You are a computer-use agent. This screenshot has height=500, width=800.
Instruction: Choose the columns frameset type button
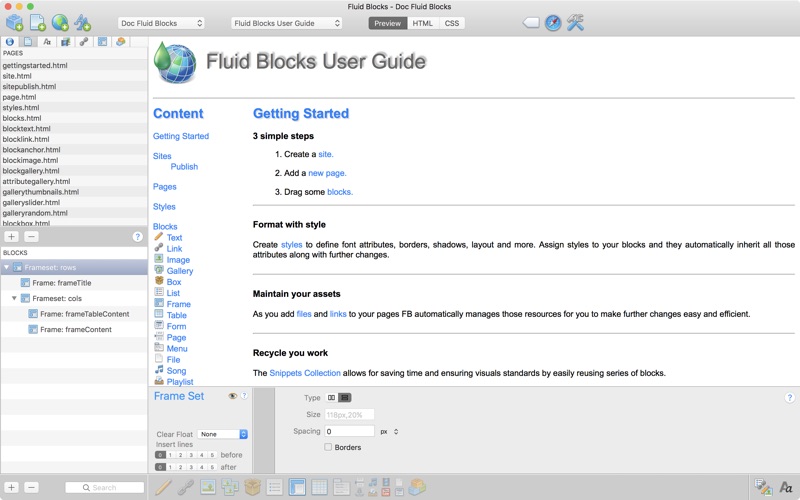pyautogui.click(x=332, y=397)
